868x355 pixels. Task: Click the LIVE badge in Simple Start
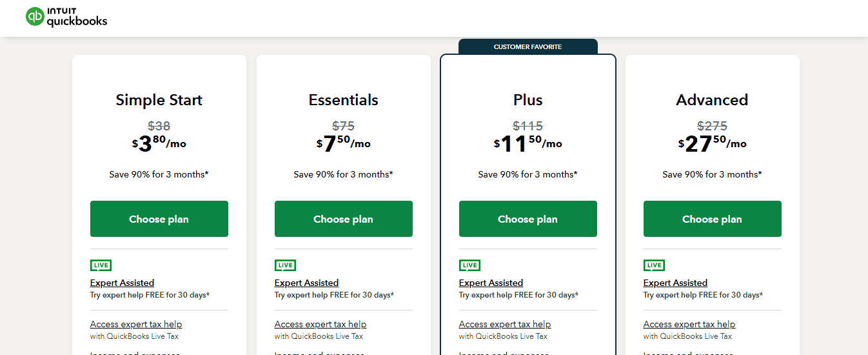coord(101,265)
